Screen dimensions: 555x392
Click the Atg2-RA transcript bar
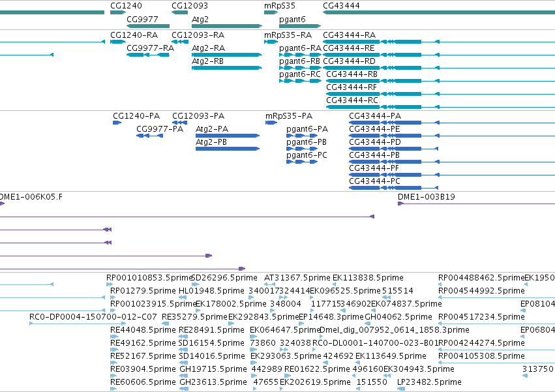point(227,55)
